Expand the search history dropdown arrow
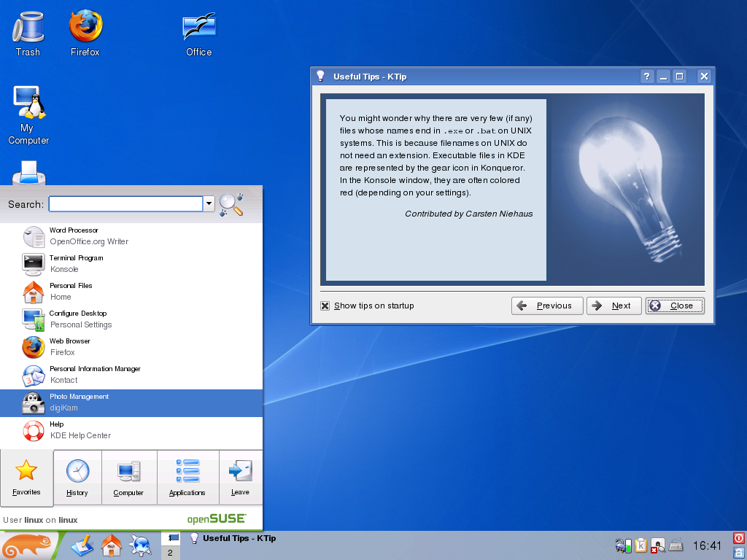Viewport: 747px width, 560px height. (x=209, y=204)
